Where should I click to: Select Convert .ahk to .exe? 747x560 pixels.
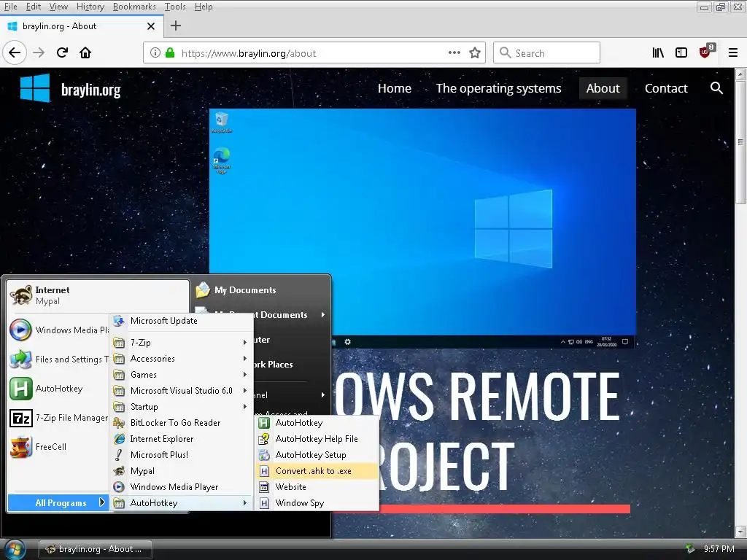coord(317,471)
